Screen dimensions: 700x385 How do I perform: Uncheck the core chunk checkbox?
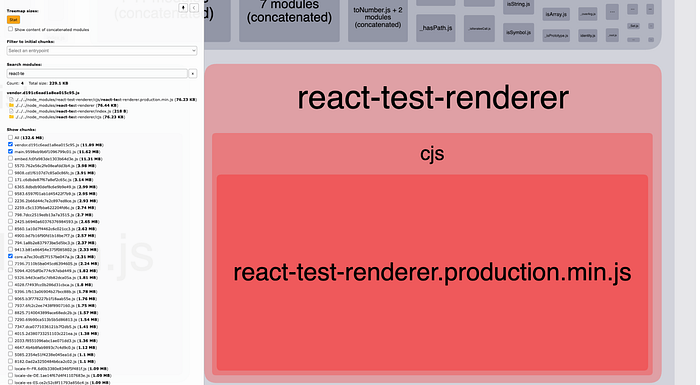point(10,256)
